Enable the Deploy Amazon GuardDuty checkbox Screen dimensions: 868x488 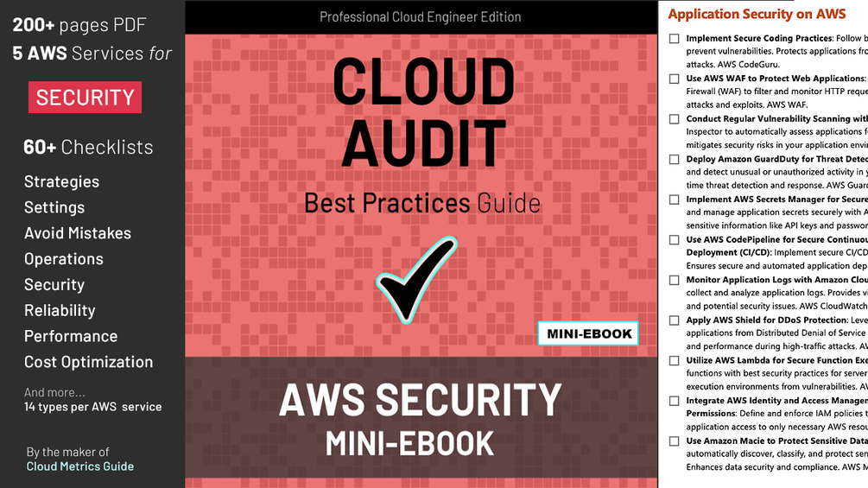[675, 160]
